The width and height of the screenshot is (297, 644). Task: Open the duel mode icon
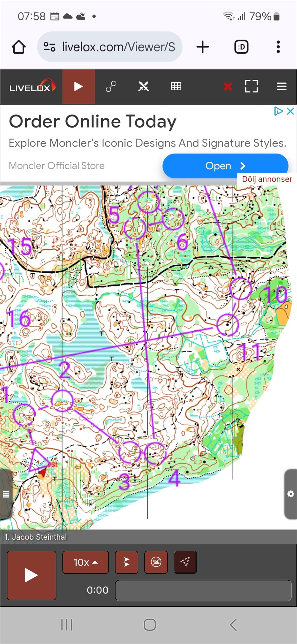tap(143, 87)
